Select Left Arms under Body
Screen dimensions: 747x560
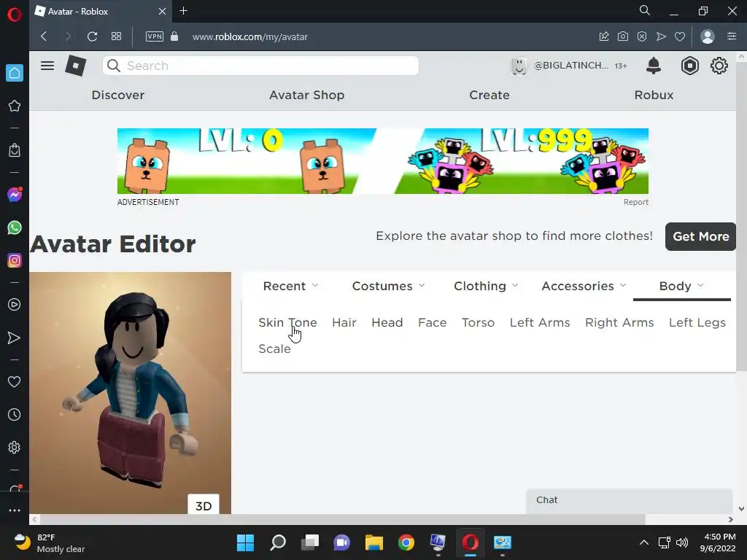point(540,322)
